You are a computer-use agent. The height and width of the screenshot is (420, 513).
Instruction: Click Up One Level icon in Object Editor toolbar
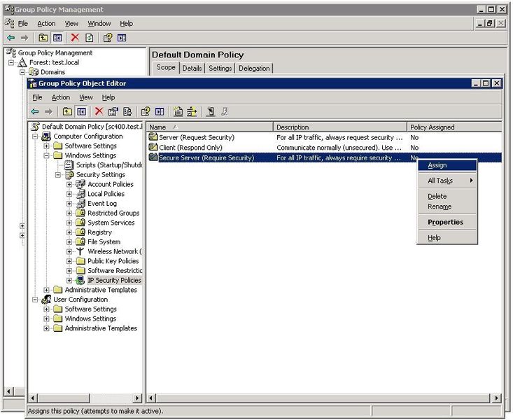[x=67, y=112]
